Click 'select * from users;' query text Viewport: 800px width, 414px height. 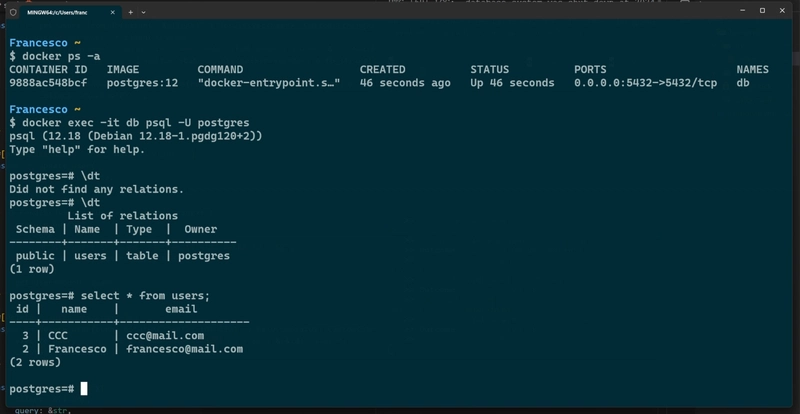(x=145, y=296)
